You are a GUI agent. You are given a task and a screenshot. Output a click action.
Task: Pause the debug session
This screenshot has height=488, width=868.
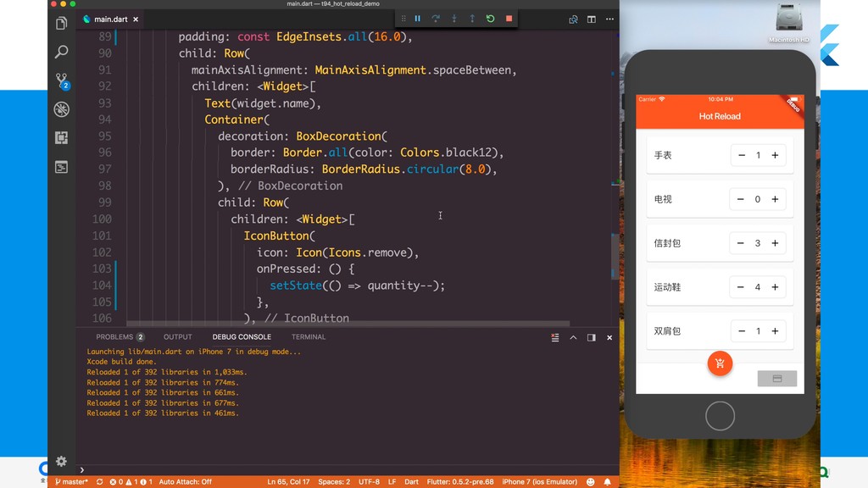[x=417, y=19]
